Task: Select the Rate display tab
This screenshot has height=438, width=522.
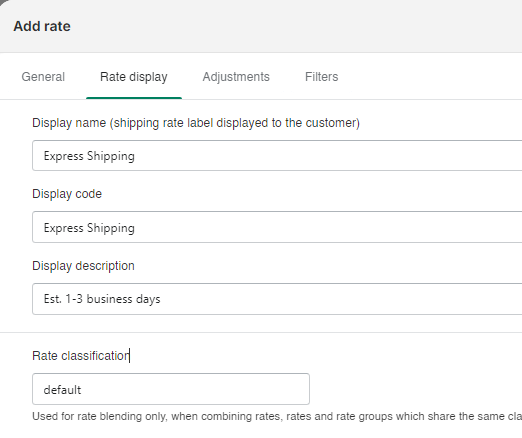Action: [134, 77]
